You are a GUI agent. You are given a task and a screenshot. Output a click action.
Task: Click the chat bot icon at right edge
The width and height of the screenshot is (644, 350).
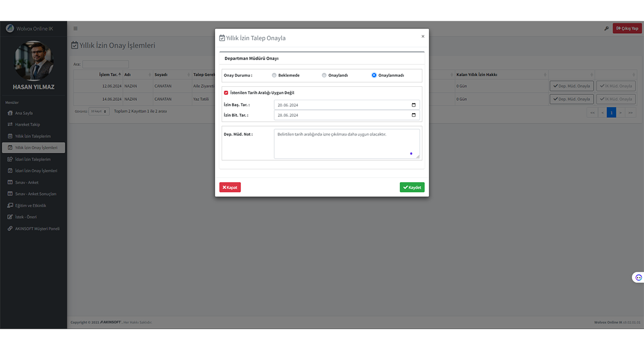point(638,277)
